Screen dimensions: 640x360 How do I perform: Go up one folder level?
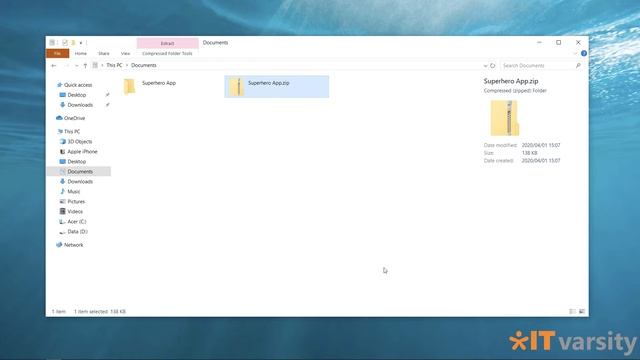click(x=85, y=65)
